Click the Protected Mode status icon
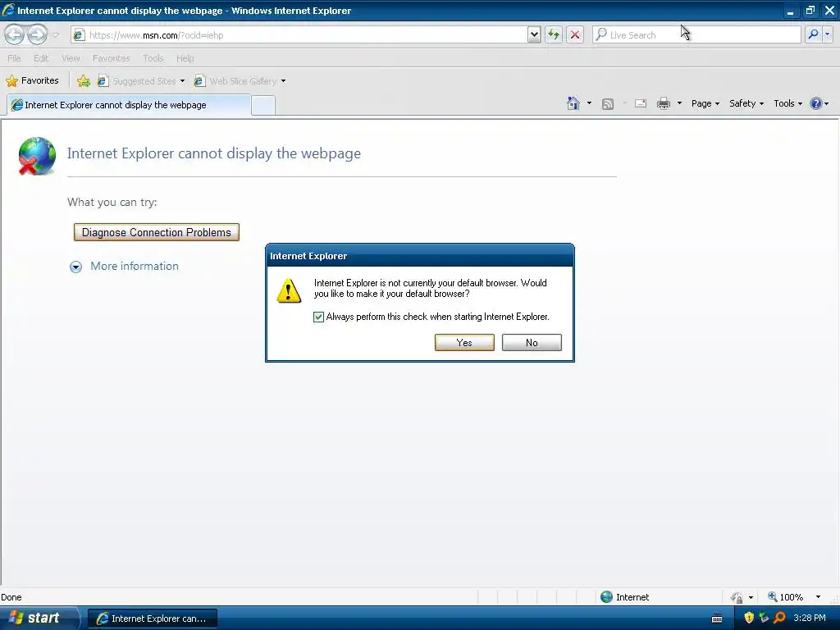 pos(737,597)
